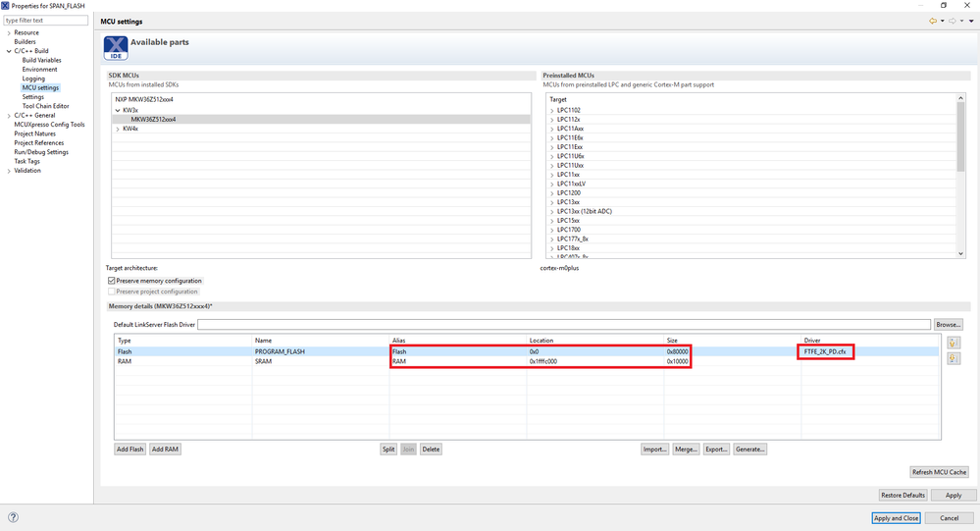Click the Apply button
This screenshot has width=980, height=531.
954,495
